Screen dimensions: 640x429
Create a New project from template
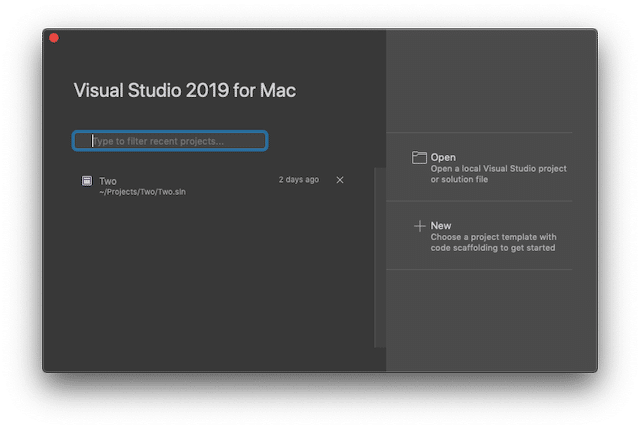point(480,236)
